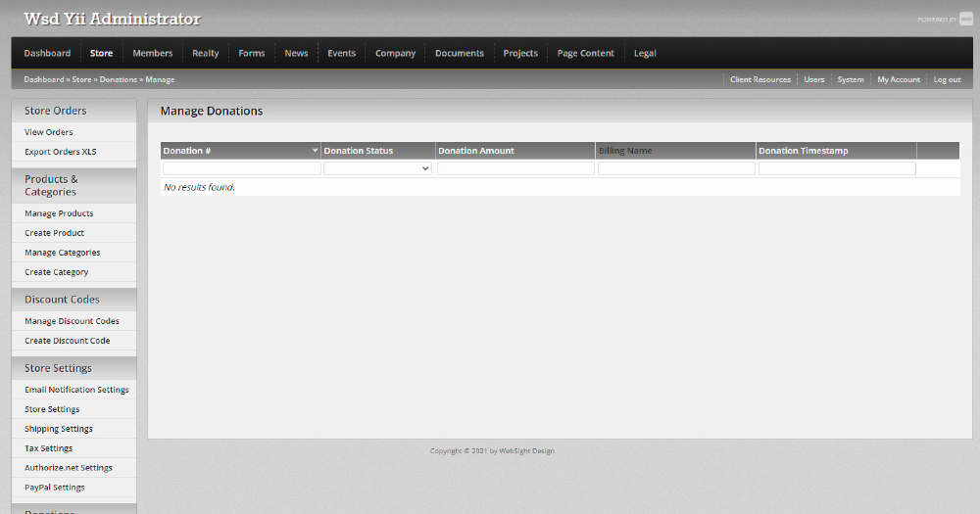Click Create Product

pos(54,232)
